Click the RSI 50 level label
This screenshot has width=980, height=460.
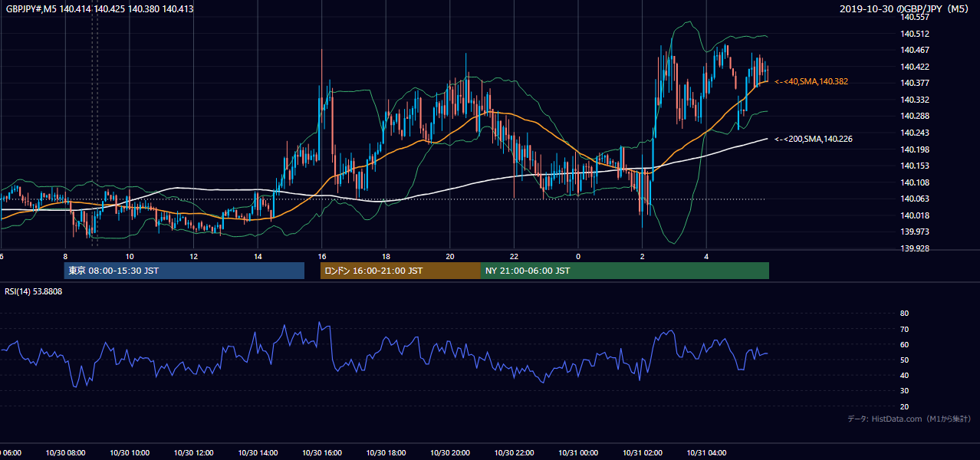904,360
